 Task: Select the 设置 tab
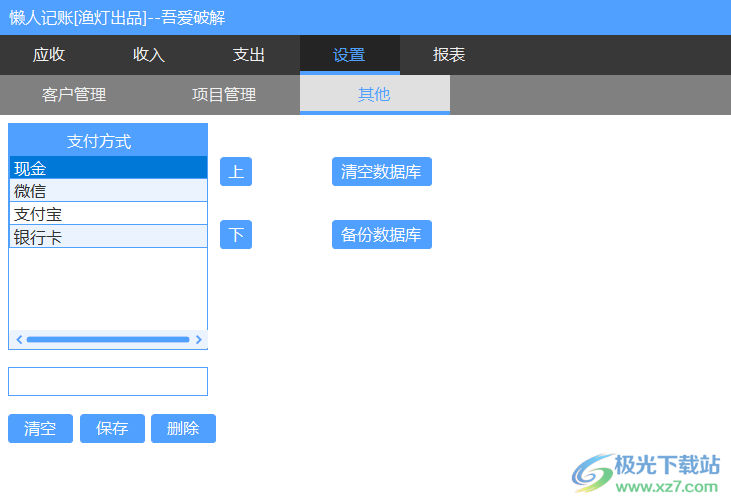349,55
